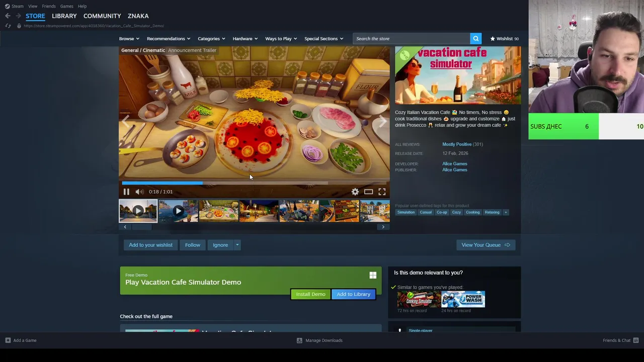Expand the Categories dropdown
644x362 pixels.
tap(211, 39)
